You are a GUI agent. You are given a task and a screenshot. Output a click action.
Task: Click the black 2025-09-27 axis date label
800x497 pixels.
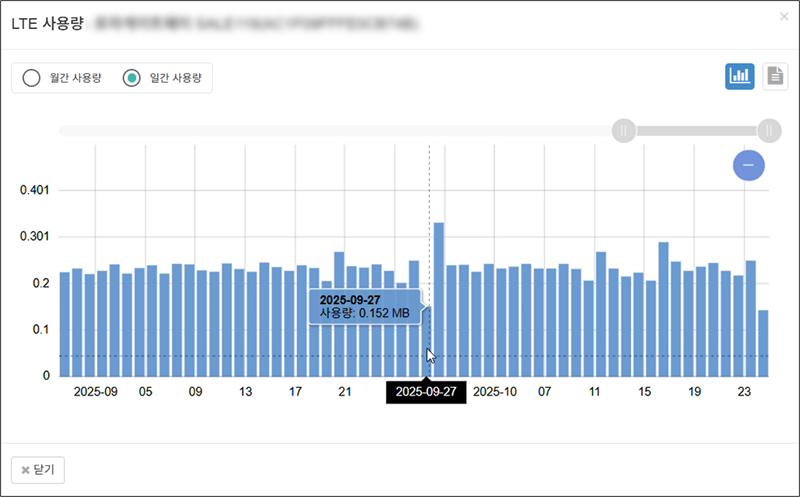427,392
